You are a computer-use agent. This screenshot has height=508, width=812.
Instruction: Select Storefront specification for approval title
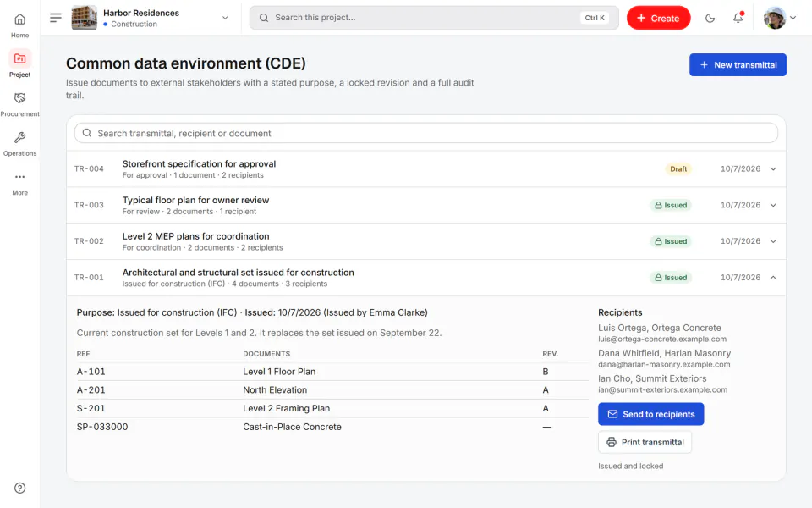[199, 163]
